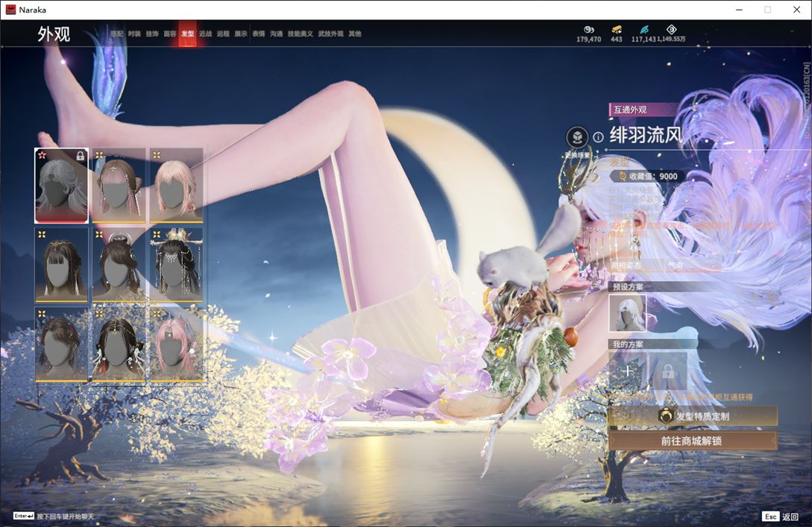Image resolution: width=812 pixels, height=527 pixels.
Task: Open the 展示 showcase tab
Action: pyautogui.click(x=241, y=34)
